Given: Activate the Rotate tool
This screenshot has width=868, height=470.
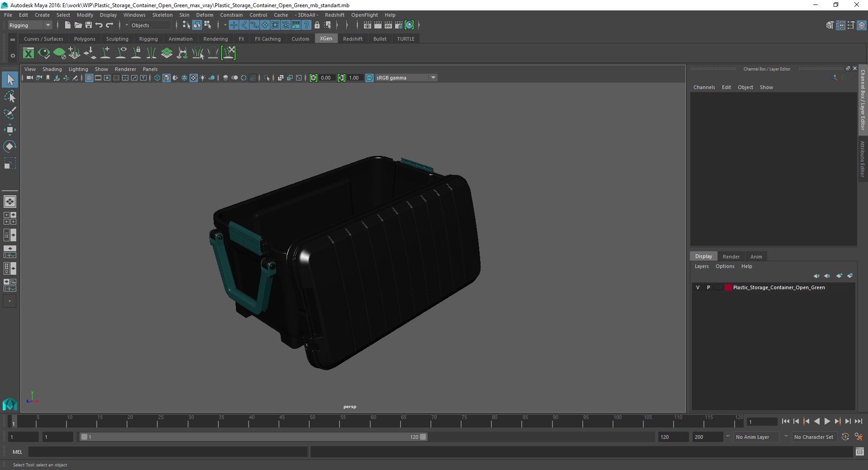Looking at the screenshot, I should pyautogui.click(x=10, y=146).
